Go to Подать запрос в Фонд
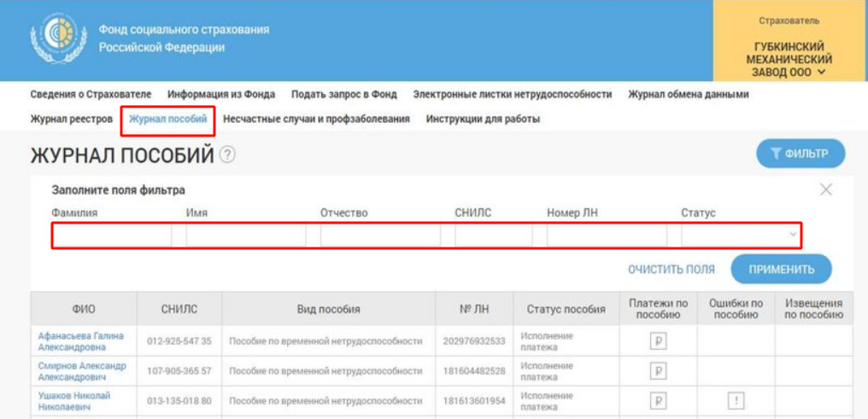Viewport: 868px width, 419px height. pyautogui.click(x=344, y=95)
